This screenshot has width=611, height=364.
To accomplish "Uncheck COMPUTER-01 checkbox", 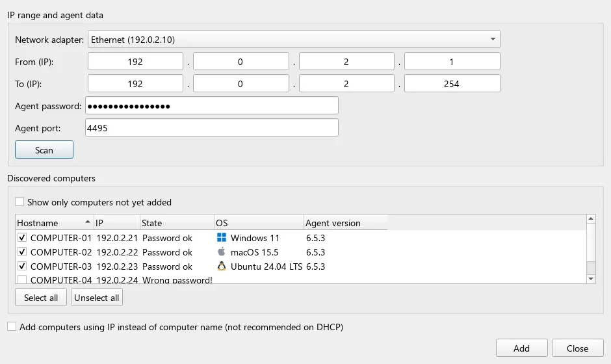I will [x=22, y=238].
